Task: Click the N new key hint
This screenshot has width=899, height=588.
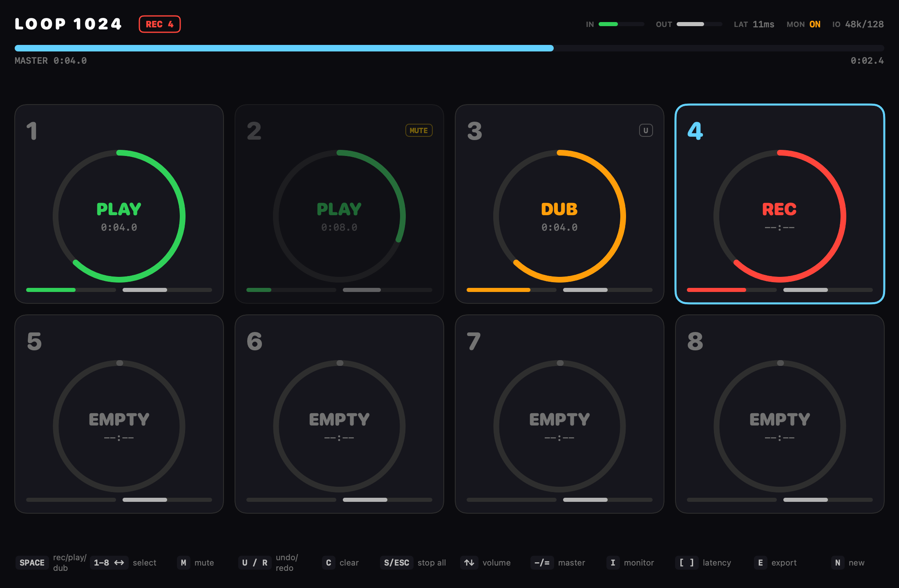Action: click(838, 563)
